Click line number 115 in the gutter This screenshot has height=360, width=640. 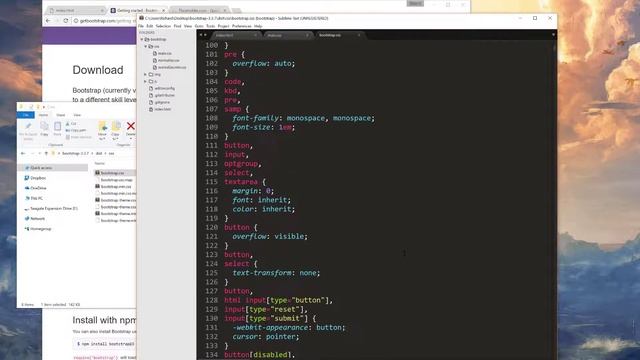[211, 182]
